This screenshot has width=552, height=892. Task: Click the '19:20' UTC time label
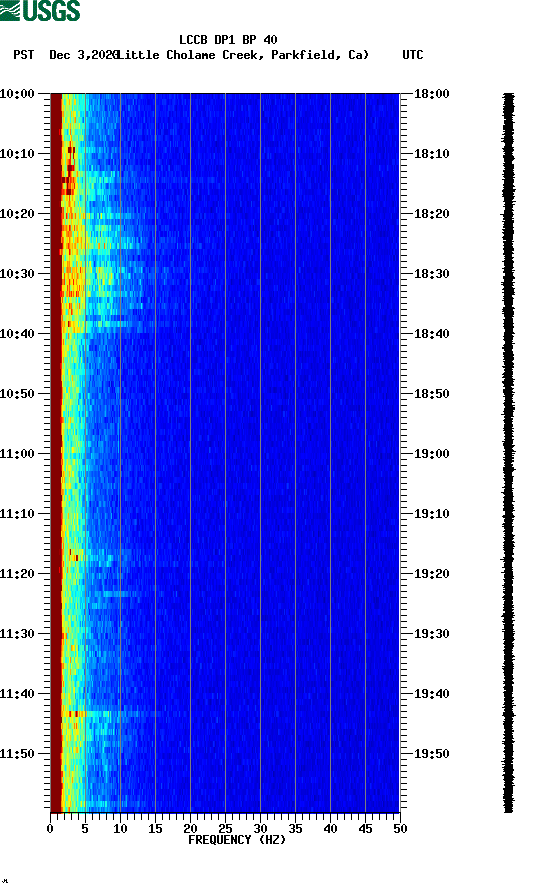coord(431,574)
